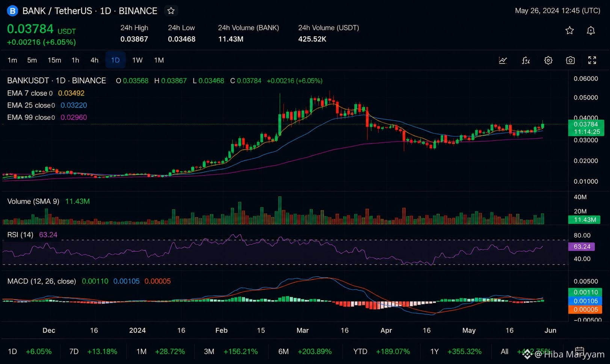Open chart settings gear icon

coord(548,60)
